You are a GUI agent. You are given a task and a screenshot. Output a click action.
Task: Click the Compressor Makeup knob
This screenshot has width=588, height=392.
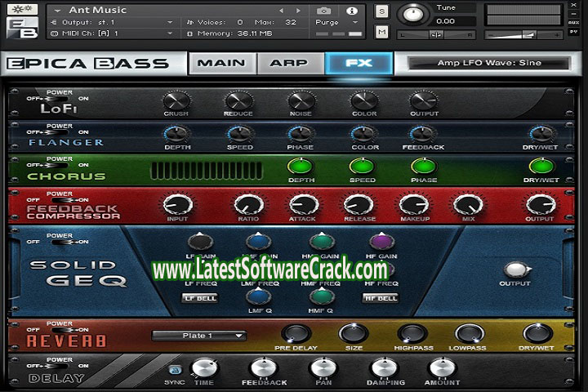tap(414, 205)
